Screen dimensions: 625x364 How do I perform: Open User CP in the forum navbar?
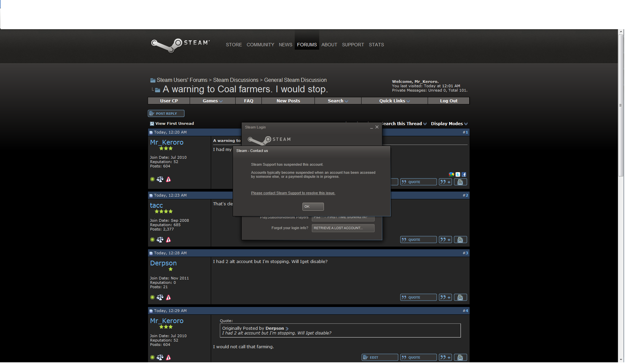tap(169, 101)
